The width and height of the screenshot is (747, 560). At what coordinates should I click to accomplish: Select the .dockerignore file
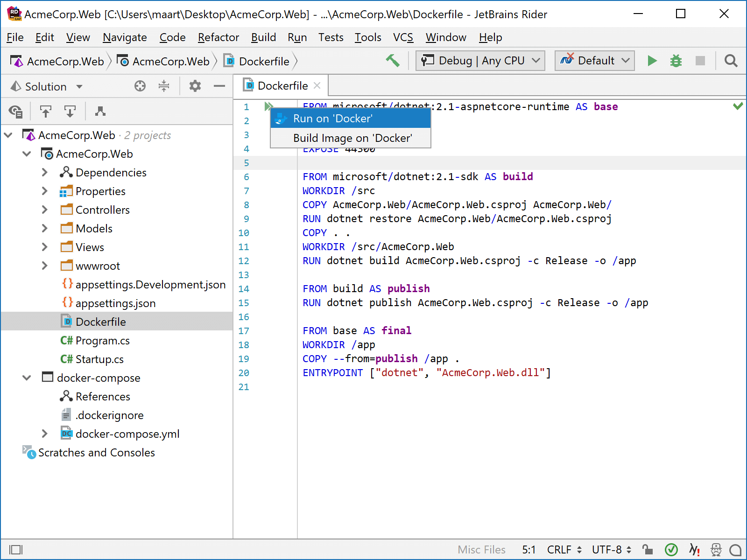click(102, 415)
